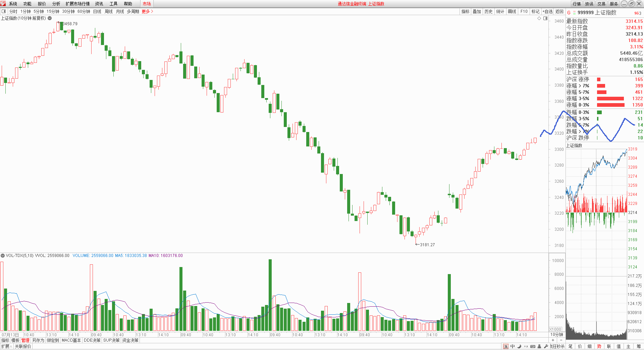The width and height of the screenshot is (644, 350).
Task: Click the green list icon before 999999
Action: click(574, 13)
